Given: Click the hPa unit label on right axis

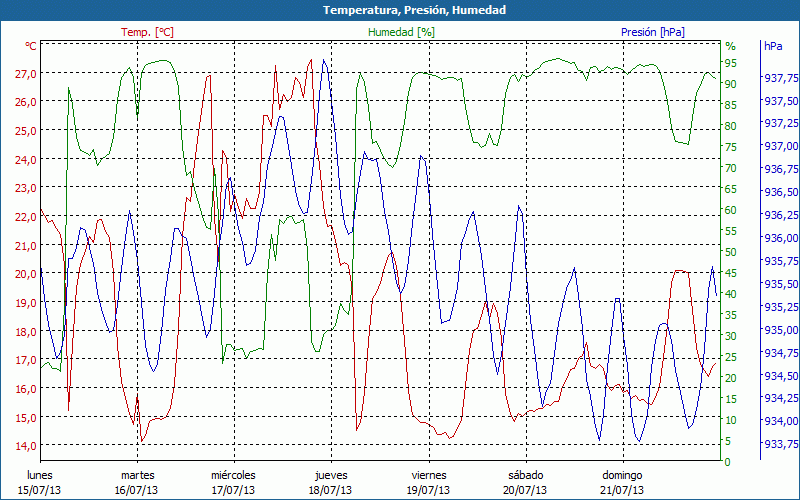Looking at the screenshot, I should pyautogui.click(x=773, y=46).
